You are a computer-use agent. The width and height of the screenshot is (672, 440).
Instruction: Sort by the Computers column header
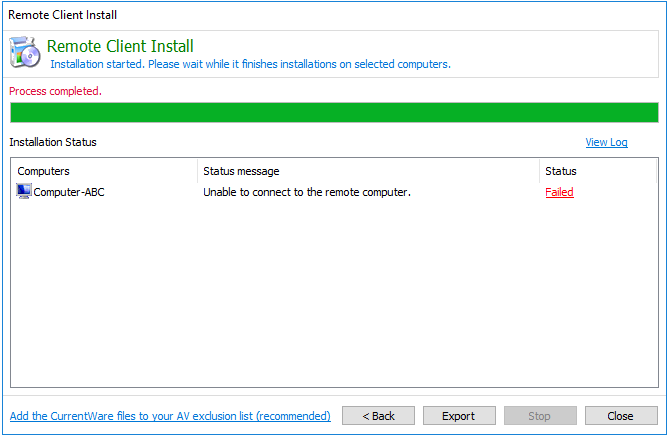[x=104, y=171]
